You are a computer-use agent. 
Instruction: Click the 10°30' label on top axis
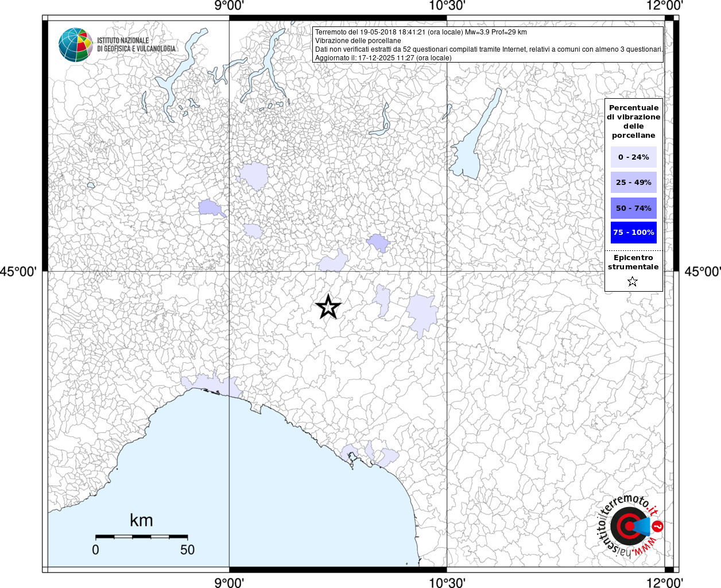point(447,6)
